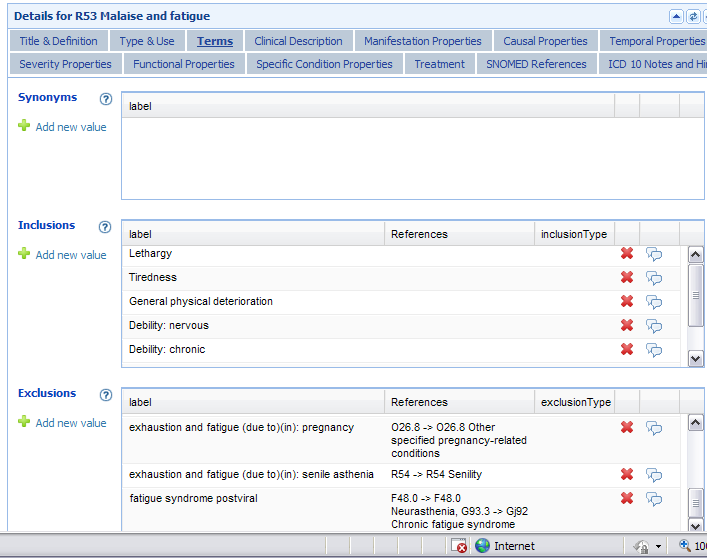The image size is (707, 558).
Task: Switch to Clinical Description tab
Action: click(298, 41)
